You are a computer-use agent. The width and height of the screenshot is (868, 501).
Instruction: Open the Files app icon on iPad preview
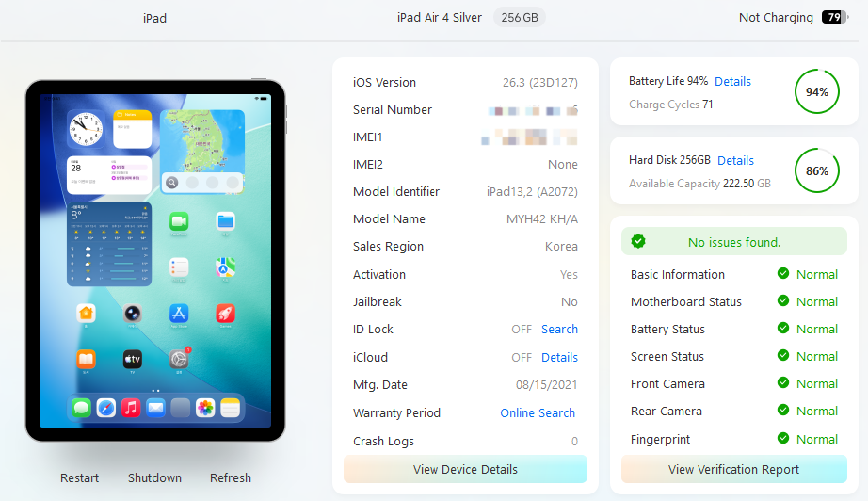[225, 221]
